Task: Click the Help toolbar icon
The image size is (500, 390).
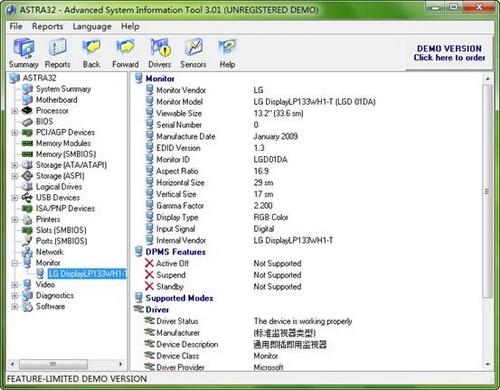Action: pyautogui.click(x=227, y=53)
